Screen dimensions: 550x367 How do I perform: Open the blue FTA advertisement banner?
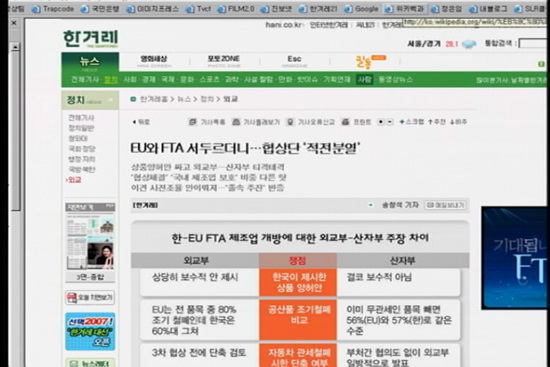(514, 258)
